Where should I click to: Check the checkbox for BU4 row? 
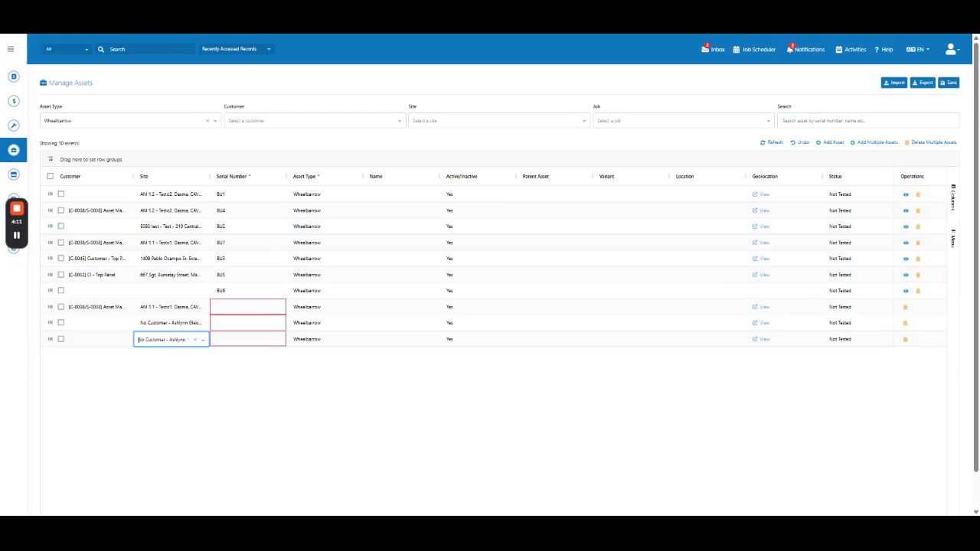tap(61, 210)
